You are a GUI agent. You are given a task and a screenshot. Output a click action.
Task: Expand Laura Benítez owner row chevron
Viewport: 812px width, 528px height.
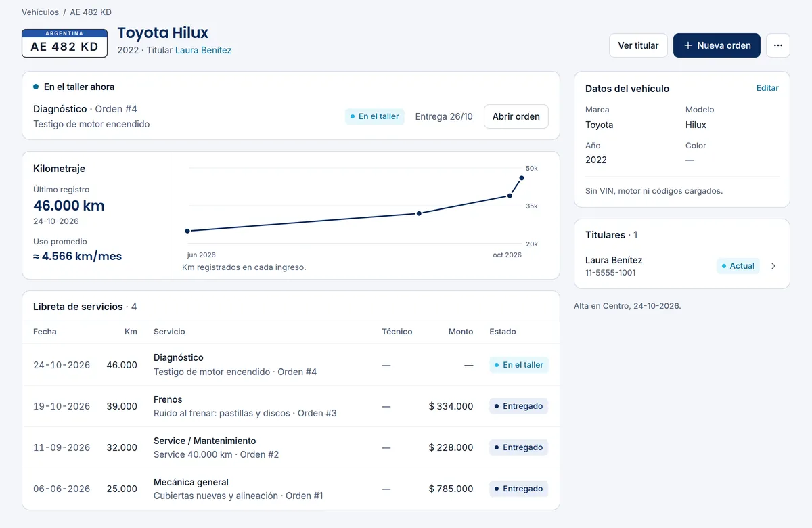click(x=773, y=266)
